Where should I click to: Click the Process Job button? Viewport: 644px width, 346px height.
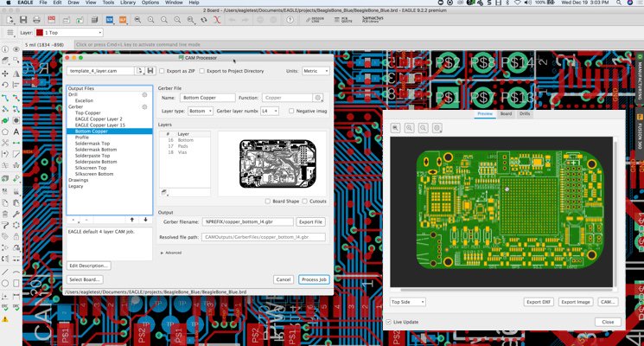(x=314, y=279)
